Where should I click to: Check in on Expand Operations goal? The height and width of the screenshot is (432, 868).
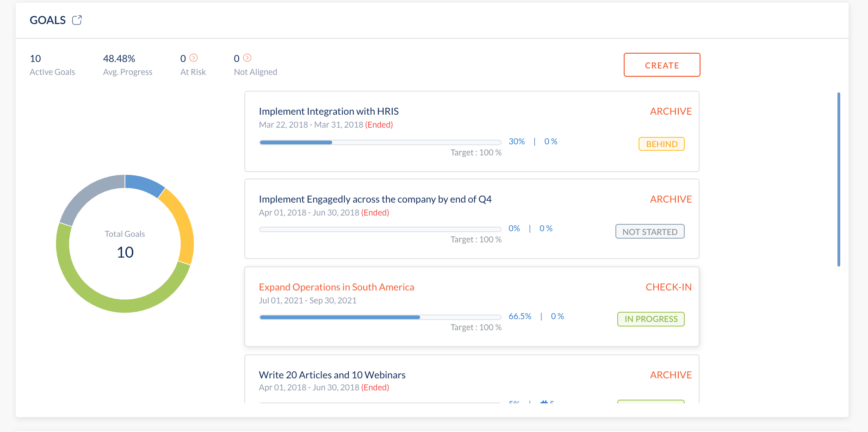tap(668, 287)
